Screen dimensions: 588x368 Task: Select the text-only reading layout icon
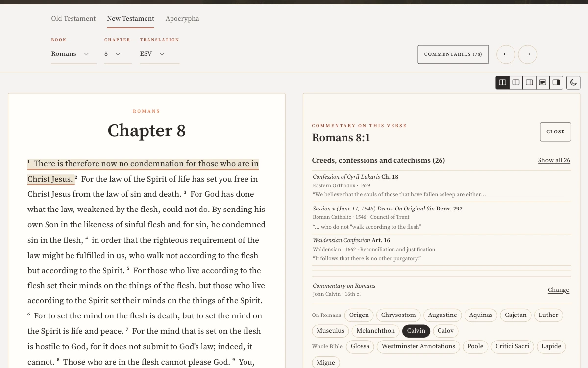543,82
